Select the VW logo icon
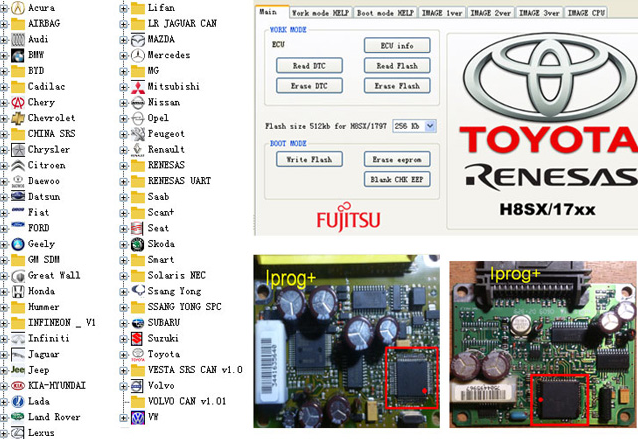Image resolution: width=638 pixels, height=439 pixels. [x=138, y=417]
